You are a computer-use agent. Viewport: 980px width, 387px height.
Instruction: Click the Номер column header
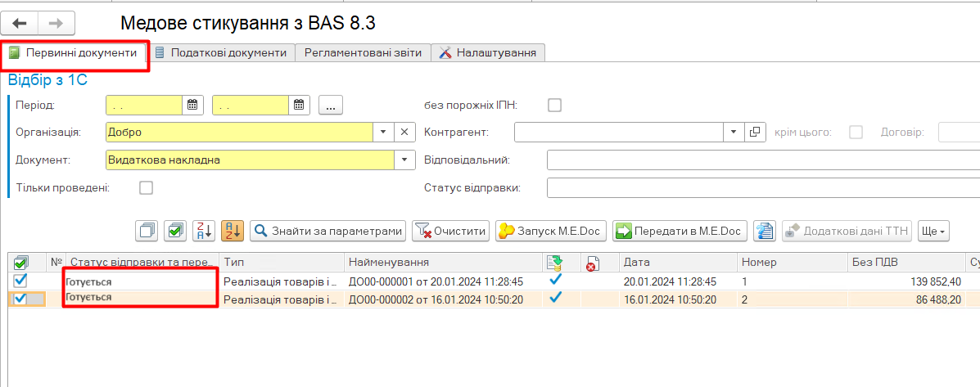click(x=793, y=262)
